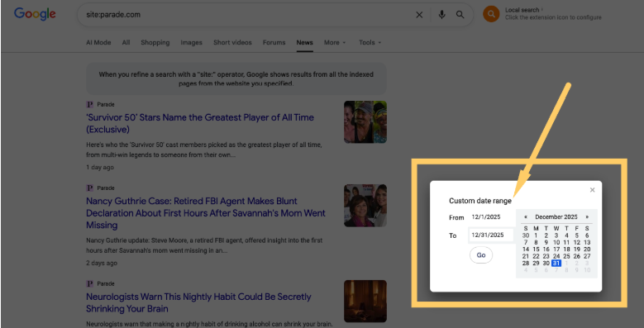Close the Custom date range dialog
Screen dimensions: 644x328
tap(592, 190)
